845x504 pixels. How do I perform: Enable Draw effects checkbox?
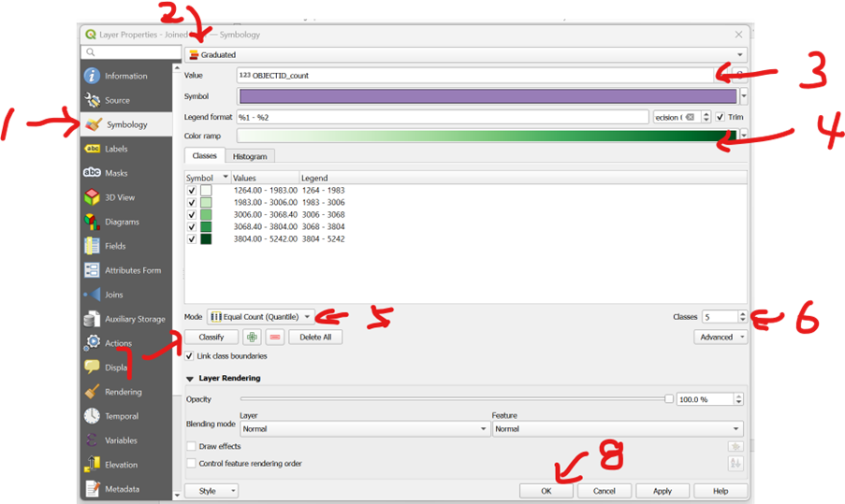click(x=191, y=446)
